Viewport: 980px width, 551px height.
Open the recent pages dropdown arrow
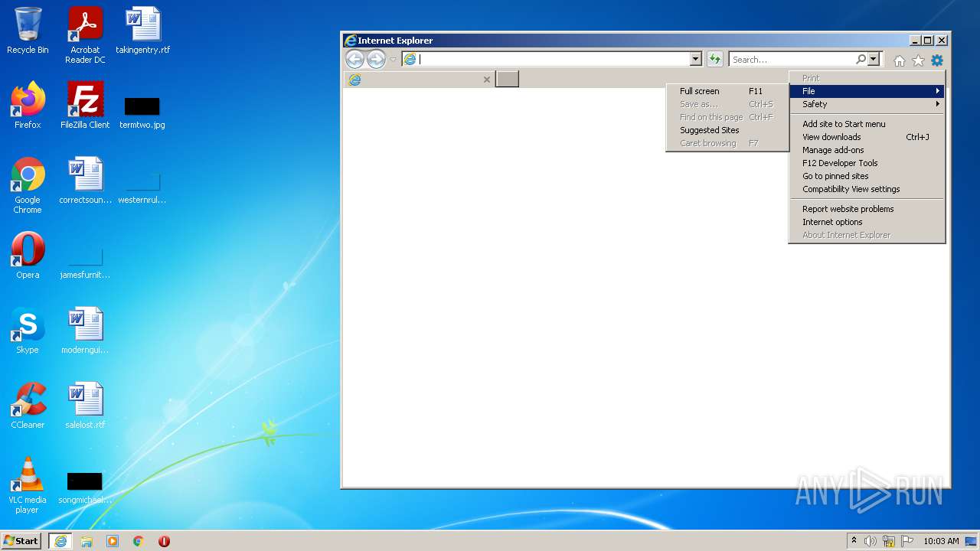(393, 60)
